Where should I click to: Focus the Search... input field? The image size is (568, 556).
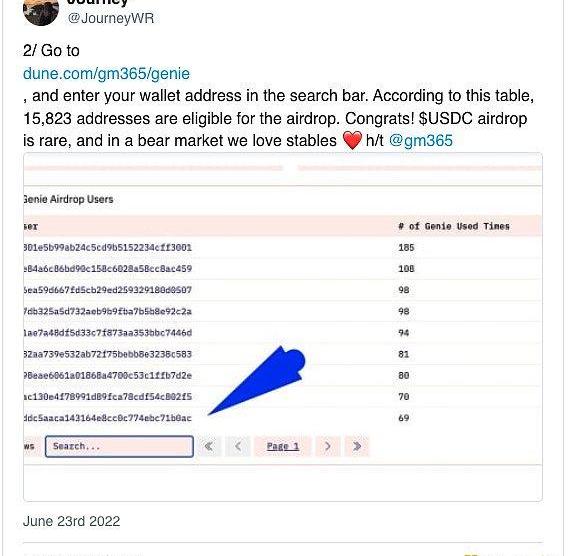(x=119, y=446)
